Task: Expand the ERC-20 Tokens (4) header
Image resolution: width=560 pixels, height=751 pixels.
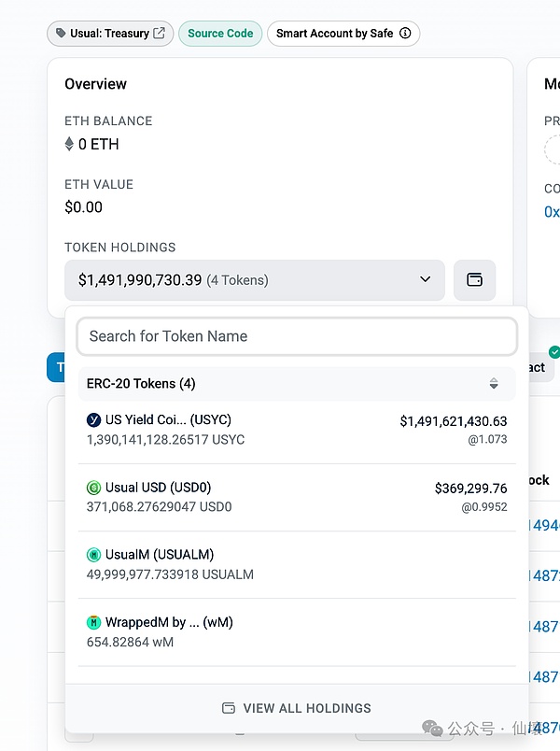Action: tap(142, 384)
